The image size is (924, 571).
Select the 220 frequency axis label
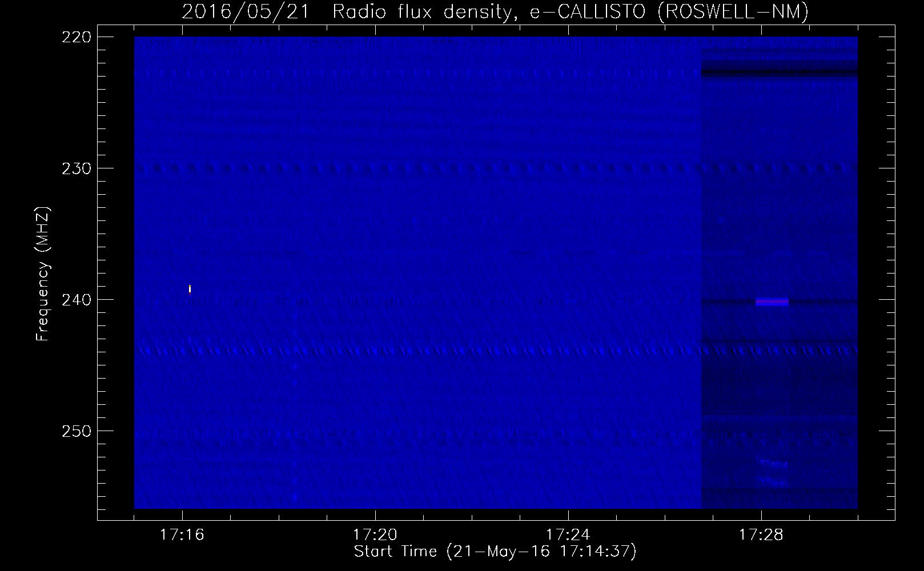77,37
